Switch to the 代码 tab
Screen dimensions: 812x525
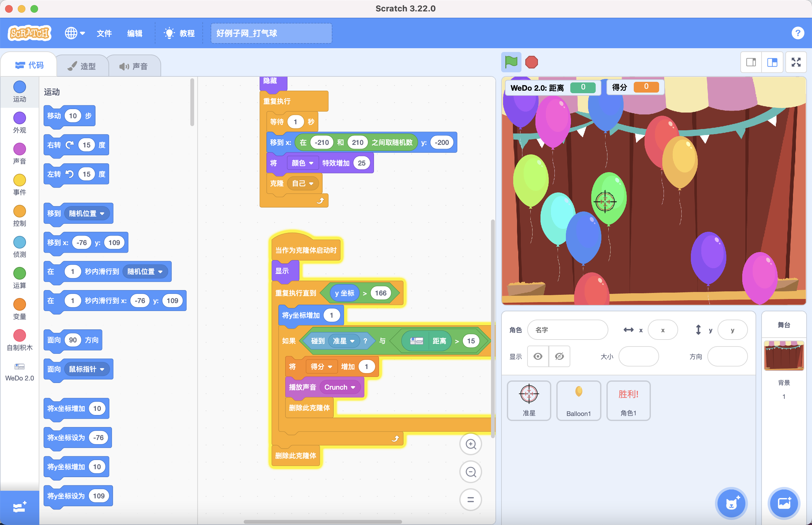pos(29,65)
